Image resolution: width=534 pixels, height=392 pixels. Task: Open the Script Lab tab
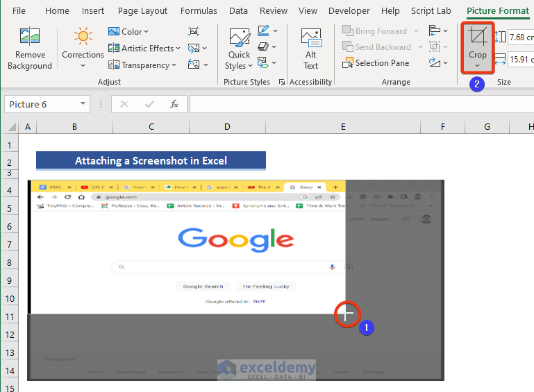[x=431, y=11]
